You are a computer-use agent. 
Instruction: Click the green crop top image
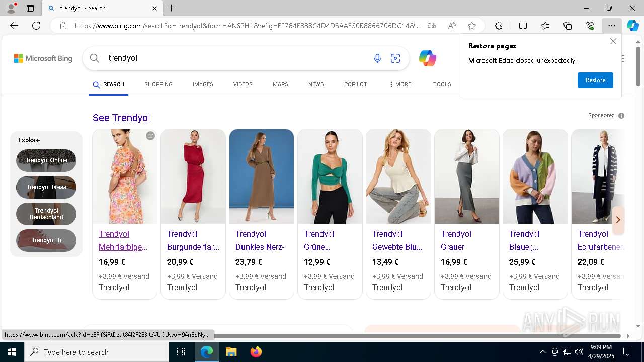tap(330, 176)
